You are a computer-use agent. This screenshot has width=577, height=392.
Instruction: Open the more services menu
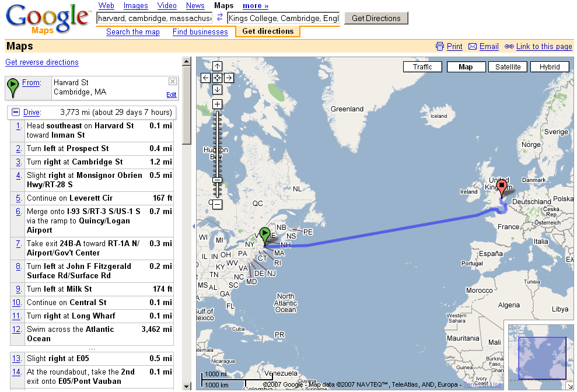pyautogui.click(x=256, y=5)
